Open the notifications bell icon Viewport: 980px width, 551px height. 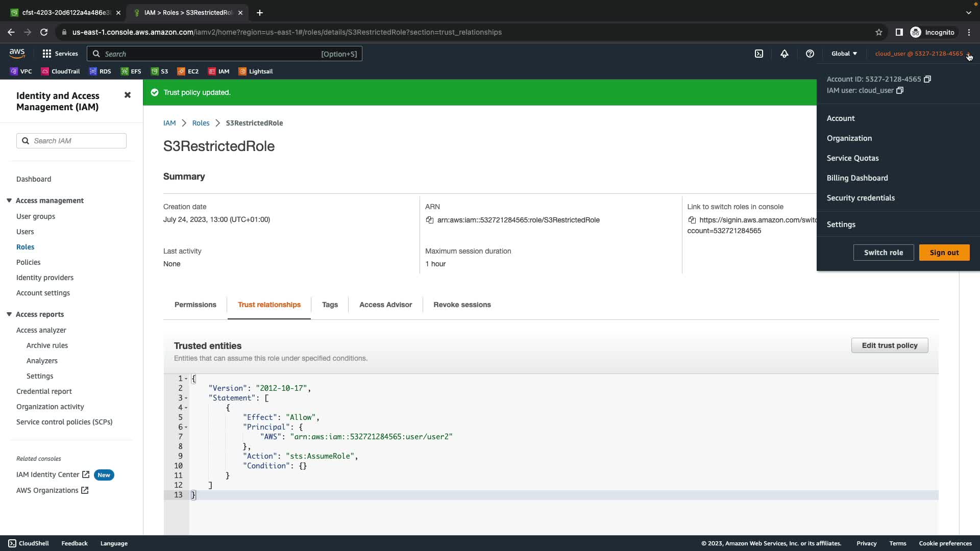point(785,54)
